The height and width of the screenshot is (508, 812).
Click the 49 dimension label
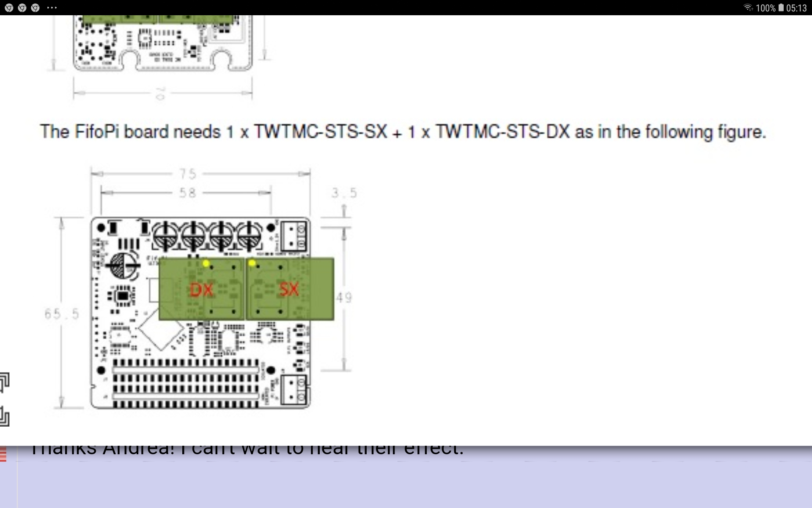click(344, 298)
